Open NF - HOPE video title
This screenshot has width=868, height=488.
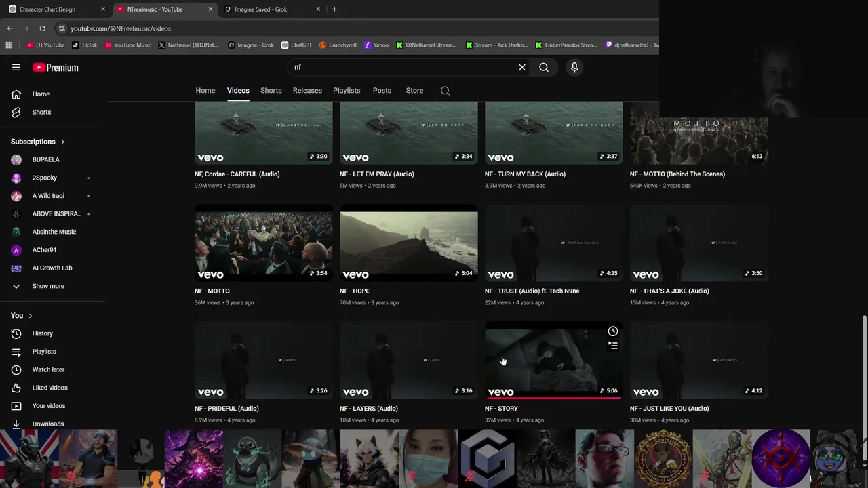tap(355, 291)
